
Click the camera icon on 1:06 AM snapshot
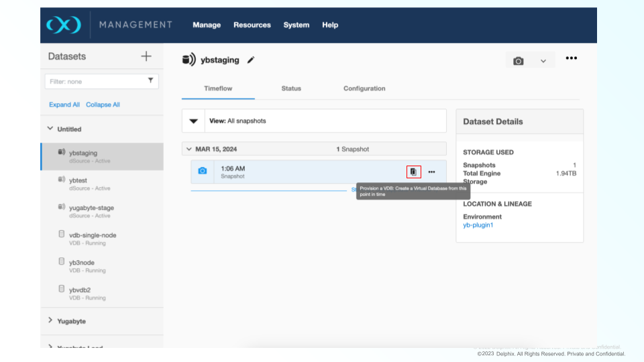[x=203, y=172]
